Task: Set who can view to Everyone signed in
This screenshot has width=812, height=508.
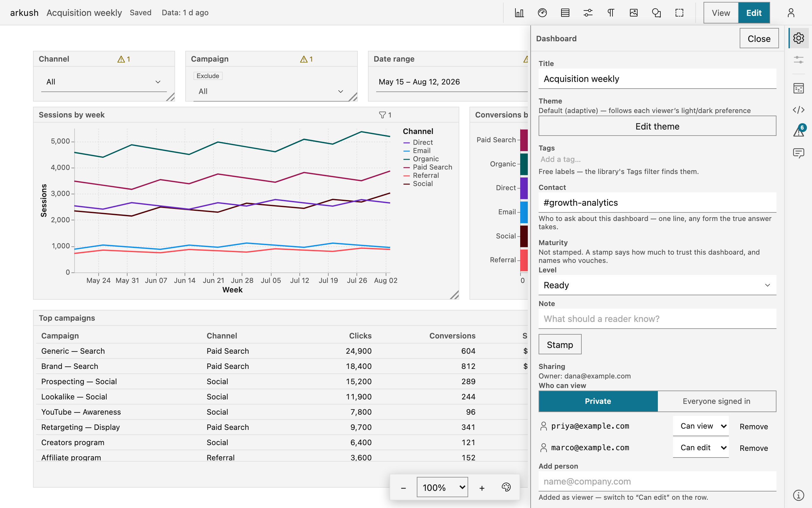Action: tap(717, 401)
